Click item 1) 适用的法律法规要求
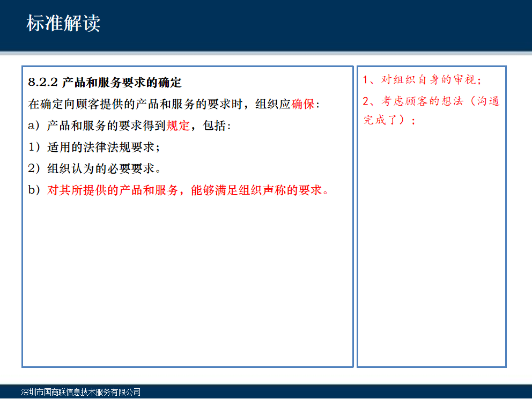 pos(94,147)
